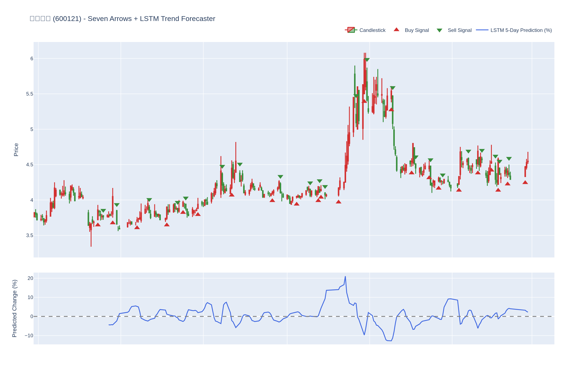
Task: Click the Predicted Change (%) axis label
Action: (14, 308)
